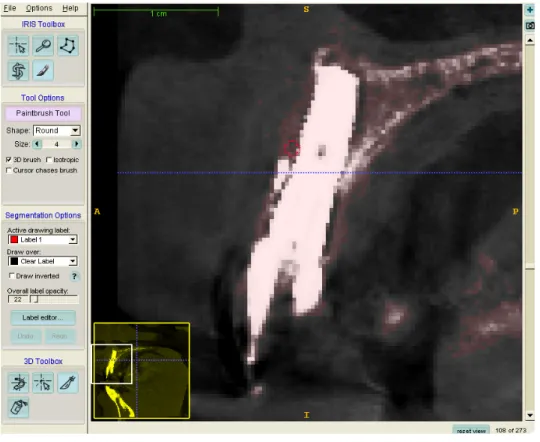
Task: Click the brush size value 4
Action: (57, 144)
